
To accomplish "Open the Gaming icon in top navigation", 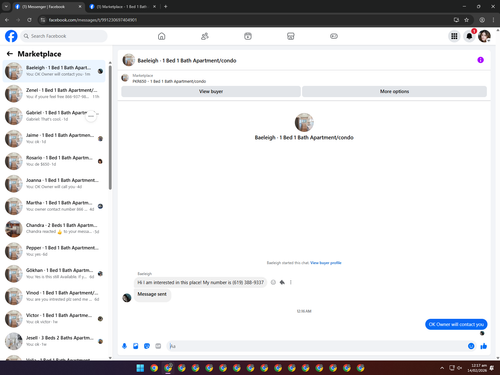I will pyautogui.click(x=334, y=36).
